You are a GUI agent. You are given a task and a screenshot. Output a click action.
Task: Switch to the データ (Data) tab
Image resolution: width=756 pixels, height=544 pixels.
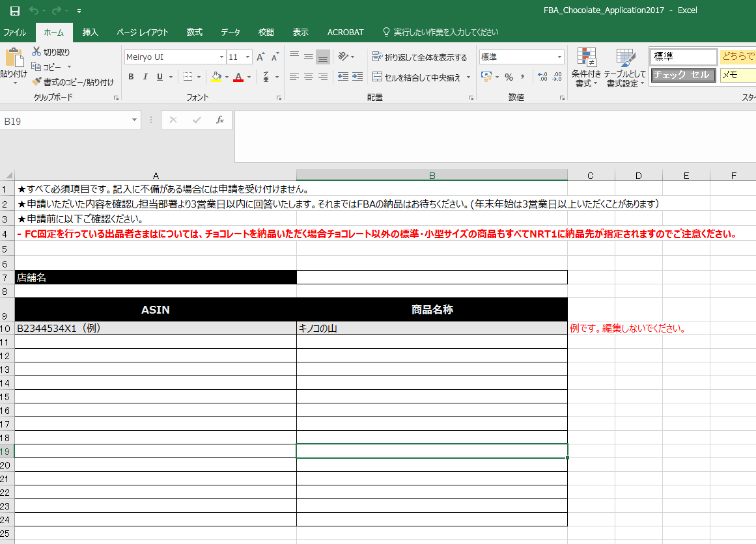pyautogui.click(x=230, y=32)
